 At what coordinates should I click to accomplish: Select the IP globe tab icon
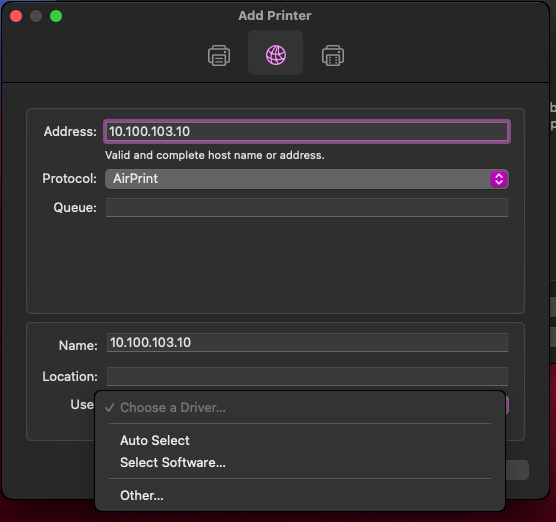[x=276, y=55]
